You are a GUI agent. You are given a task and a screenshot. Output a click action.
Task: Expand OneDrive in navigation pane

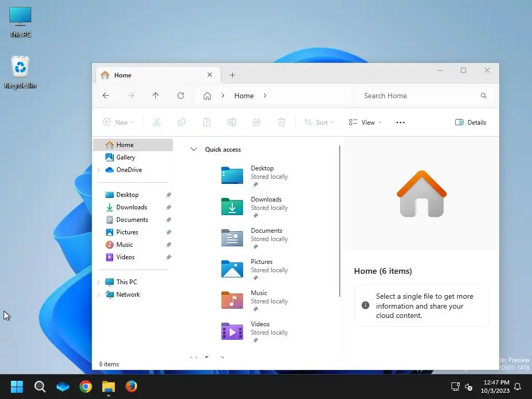[x=99, y=170]
